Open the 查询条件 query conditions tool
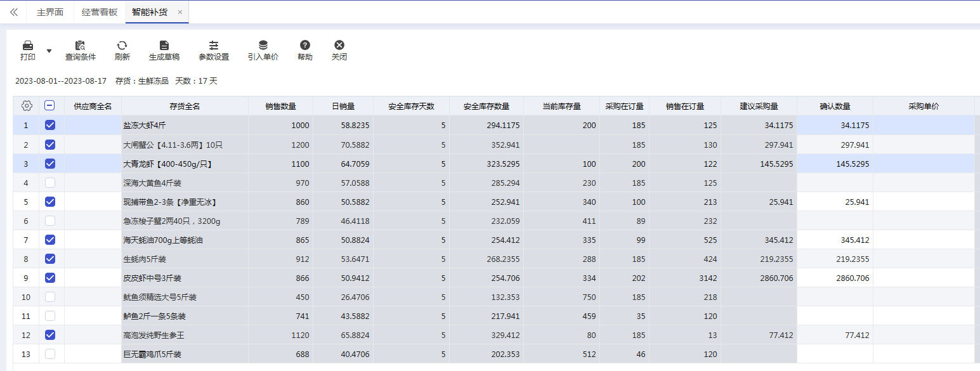This screenshot has height=371, width=980. (x=81, y=50)
